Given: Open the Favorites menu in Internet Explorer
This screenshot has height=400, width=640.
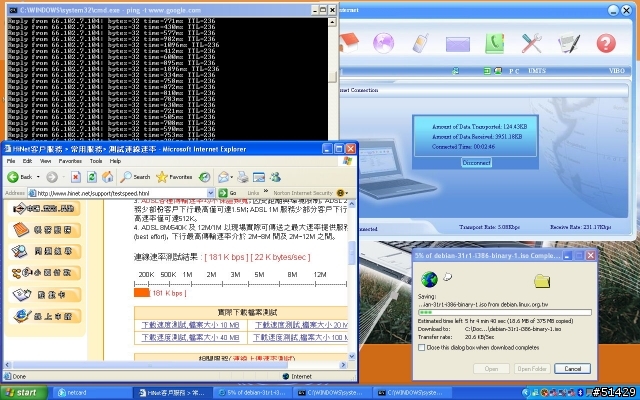Looking at the screenshot, I should pyautogui.click(x=70, y=161).
